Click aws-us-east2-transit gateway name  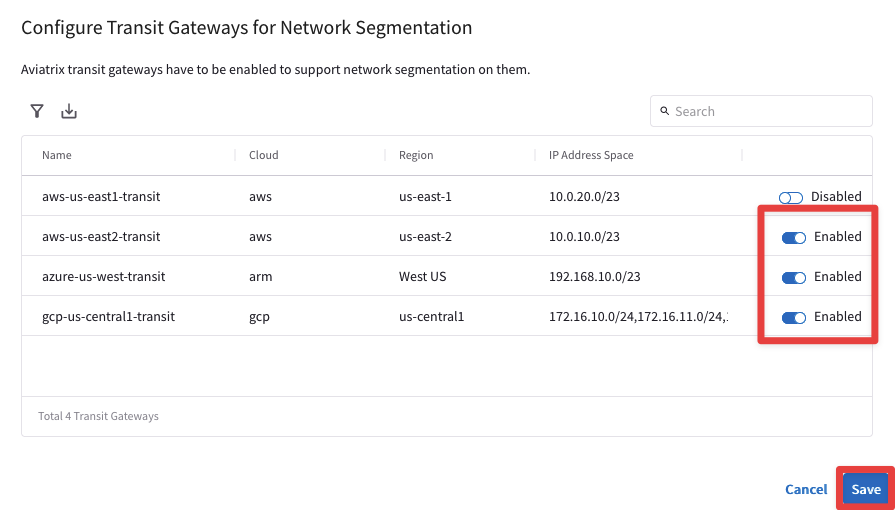[x=101, y=237]
